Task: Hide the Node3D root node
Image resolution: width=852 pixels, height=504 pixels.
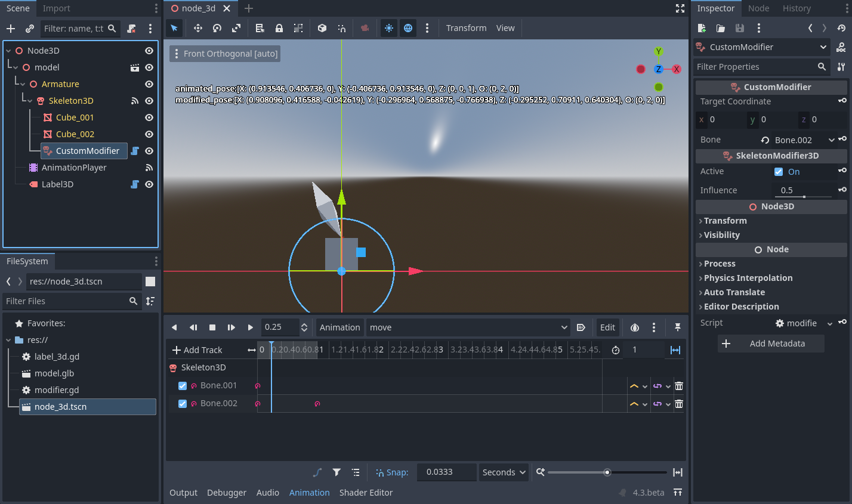Action: (x=149, y=51)
